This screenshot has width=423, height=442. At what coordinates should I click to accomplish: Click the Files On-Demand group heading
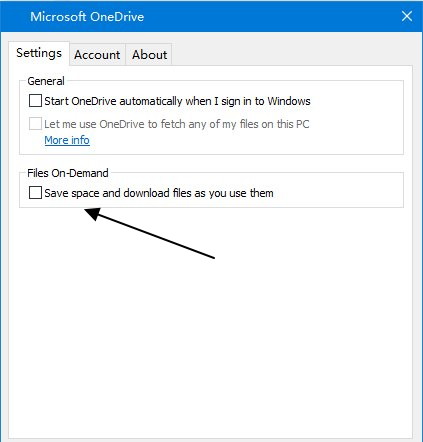(x=68, y=173)
